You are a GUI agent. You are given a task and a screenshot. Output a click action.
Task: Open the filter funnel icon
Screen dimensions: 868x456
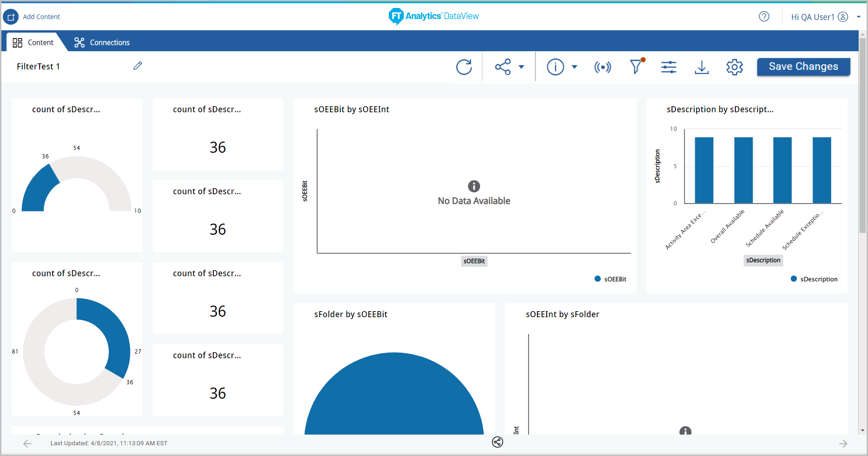click(636, 67)
